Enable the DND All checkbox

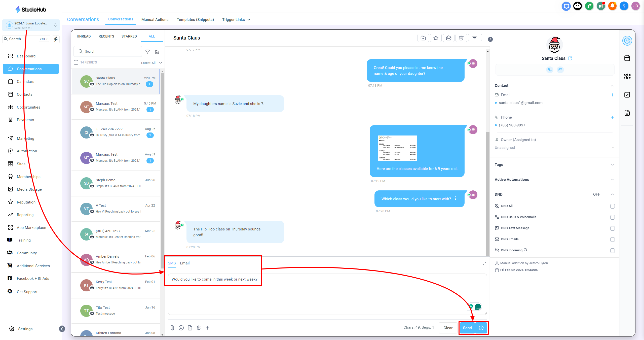pyautogui.click(x=612, y=206)
